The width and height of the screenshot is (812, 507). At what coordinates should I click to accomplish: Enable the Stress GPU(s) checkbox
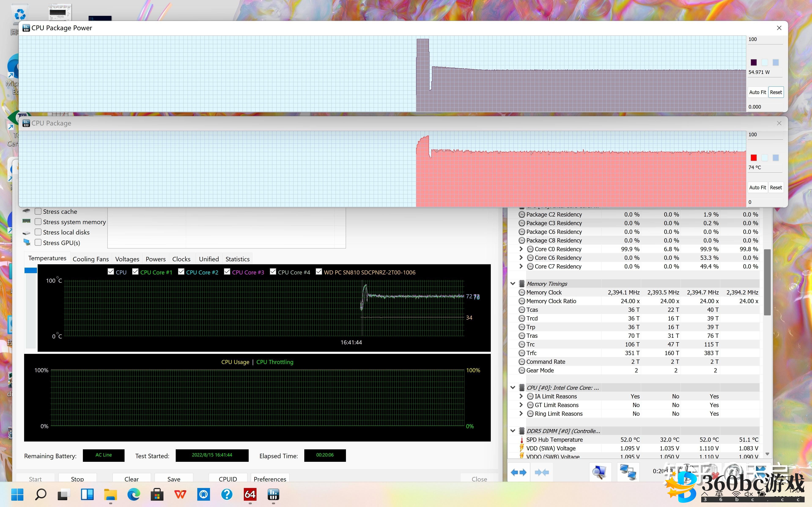click(x=38, y=243)
